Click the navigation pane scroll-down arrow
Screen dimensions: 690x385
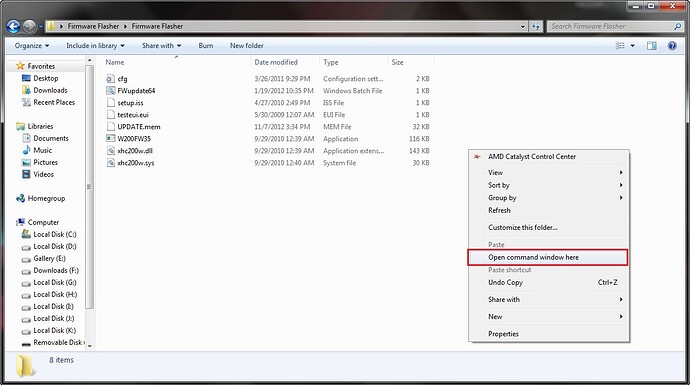tap(89, 346)
